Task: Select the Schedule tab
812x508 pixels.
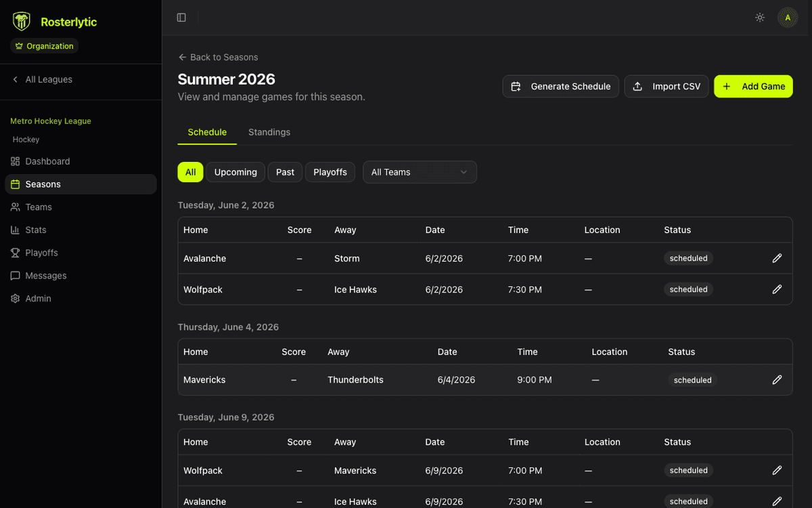Action: [x=206, y=132]
